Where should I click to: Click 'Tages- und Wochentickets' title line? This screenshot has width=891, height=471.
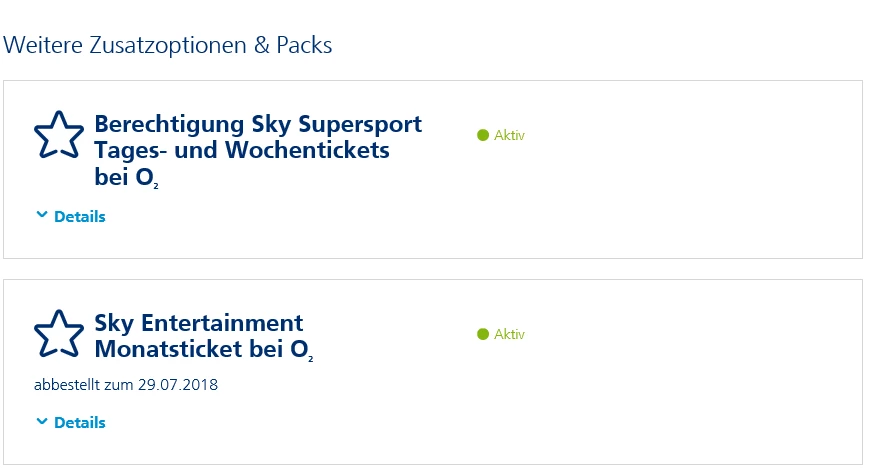pyautogui.click(x=241, y=151)
